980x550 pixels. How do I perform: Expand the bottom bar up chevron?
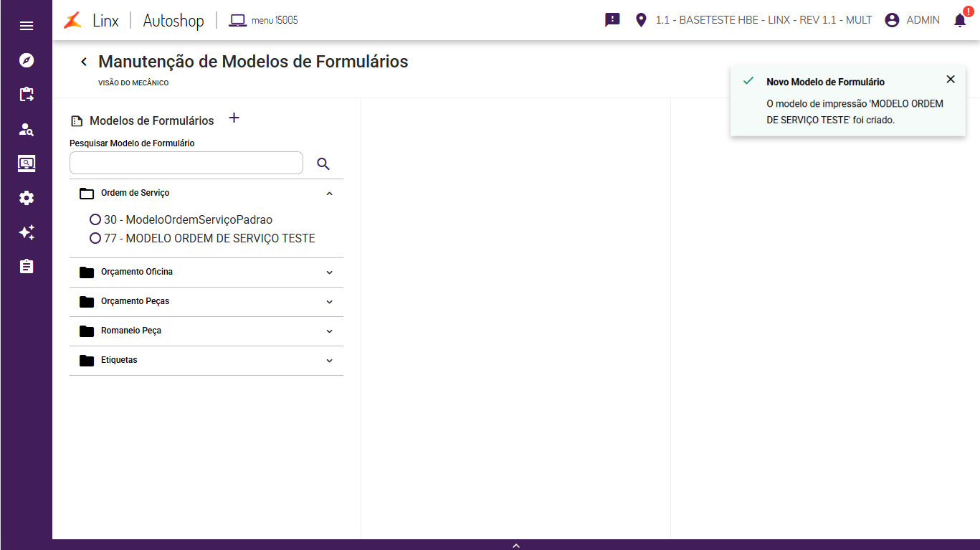click(516, 545)
